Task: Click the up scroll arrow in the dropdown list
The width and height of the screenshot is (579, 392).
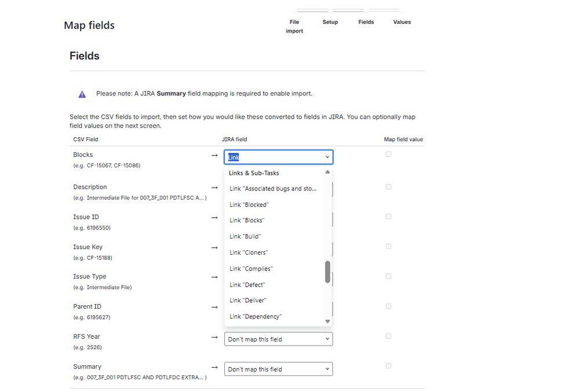Action: (x=327, y=171)
